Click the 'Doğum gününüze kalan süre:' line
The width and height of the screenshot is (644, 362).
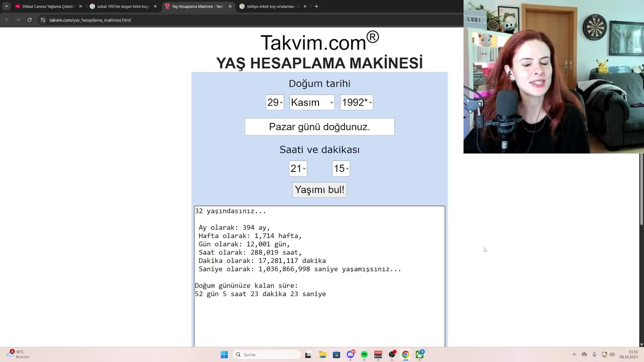coord(247,286)
